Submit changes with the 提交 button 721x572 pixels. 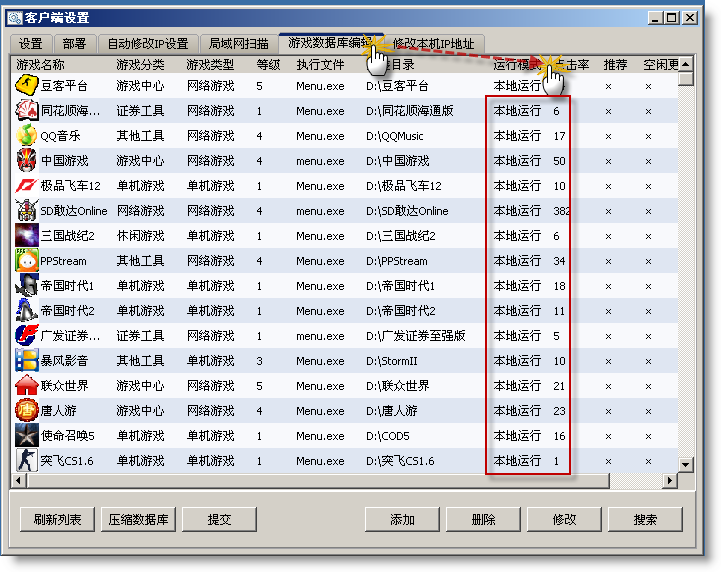coord(219,520)
